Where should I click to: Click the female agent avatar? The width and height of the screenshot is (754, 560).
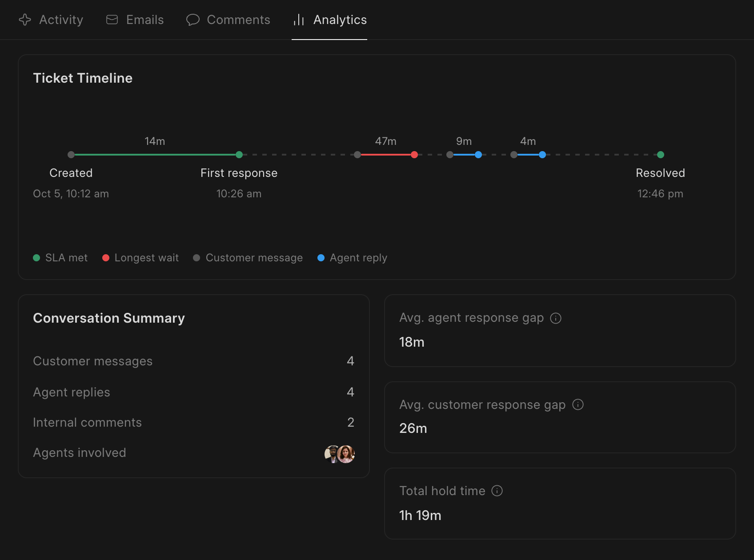(x=346, y=454)
